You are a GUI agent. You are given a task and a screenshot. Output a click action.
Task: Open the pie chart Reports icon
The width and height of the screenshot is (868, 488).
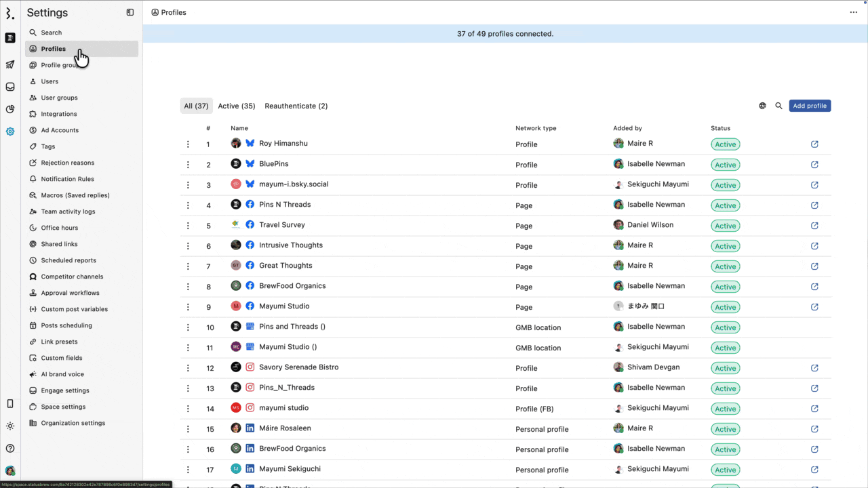pos(10,109)
